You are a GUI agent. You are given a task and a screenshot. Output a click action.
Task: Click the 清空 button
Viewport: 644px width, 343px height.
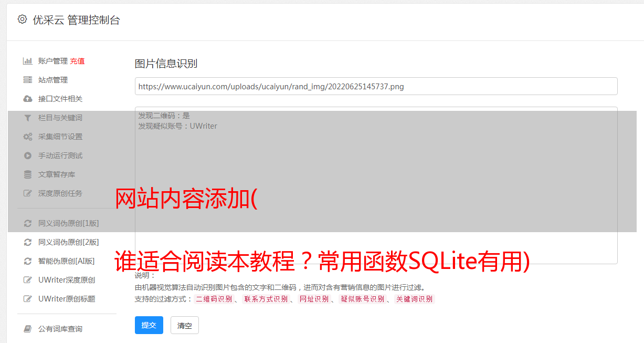[185, 325]
